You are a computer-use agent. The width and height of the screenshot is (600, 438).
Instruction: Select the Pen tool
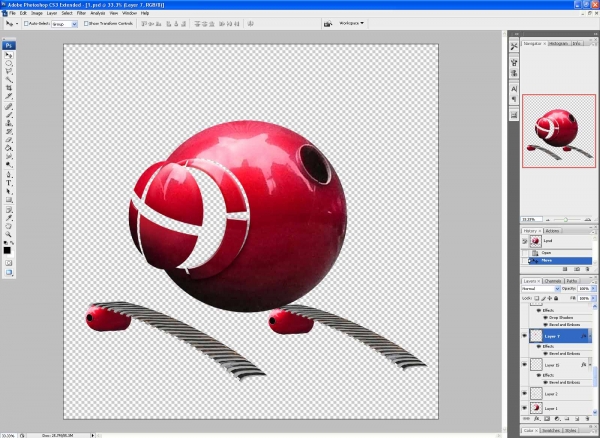8,175
